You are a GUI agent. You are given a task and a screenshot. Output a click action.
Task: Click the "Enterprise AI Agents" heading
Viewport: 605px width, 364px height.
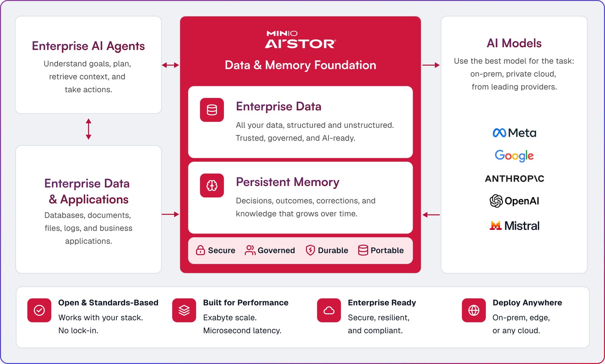(88, 46)
